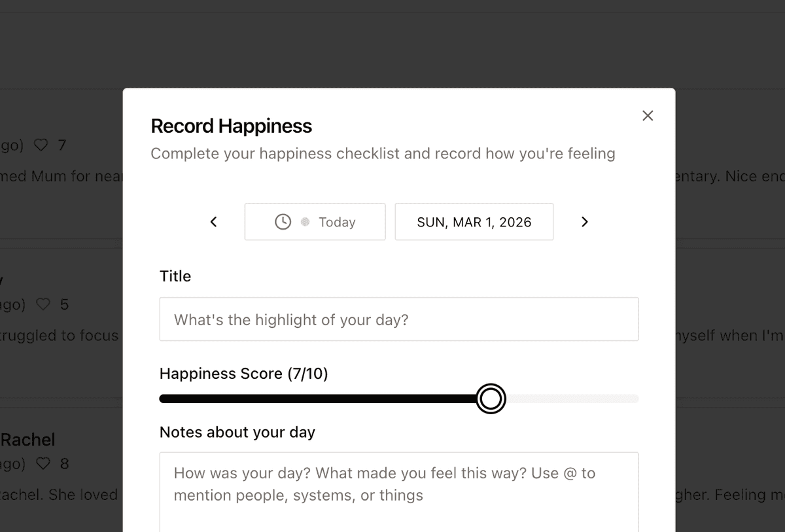Click the score number 7 beside the heart
Image resolution: width=785 pixels, height=532 pixels.
64,145
